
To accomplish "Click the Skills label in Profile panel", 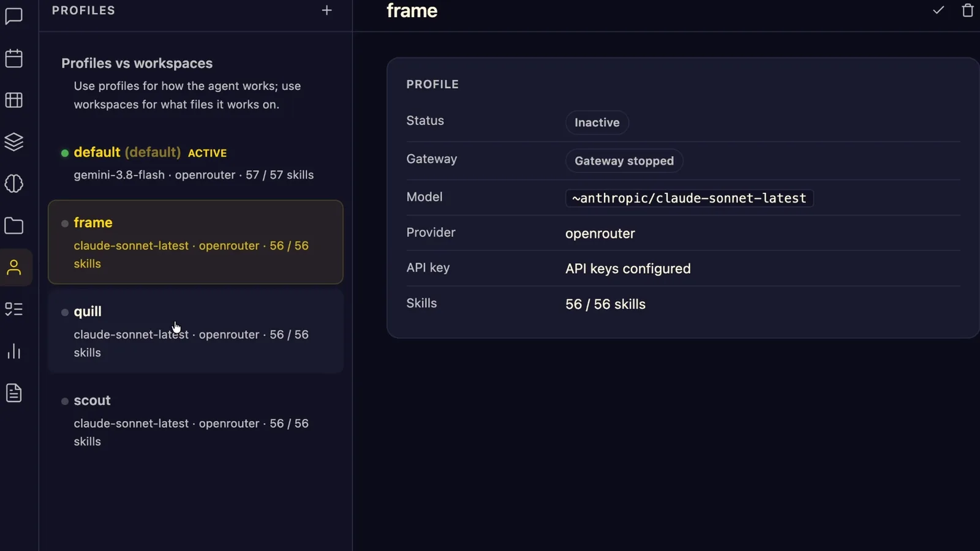I will [x=421, y=303].
